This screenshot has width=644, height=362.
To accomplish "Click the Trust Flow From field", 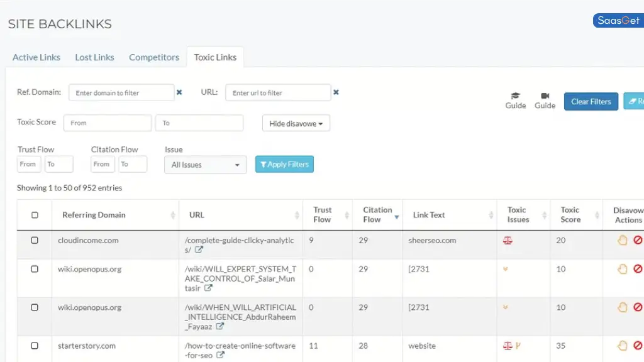I will pyautogui.click(x=29, y=164).
